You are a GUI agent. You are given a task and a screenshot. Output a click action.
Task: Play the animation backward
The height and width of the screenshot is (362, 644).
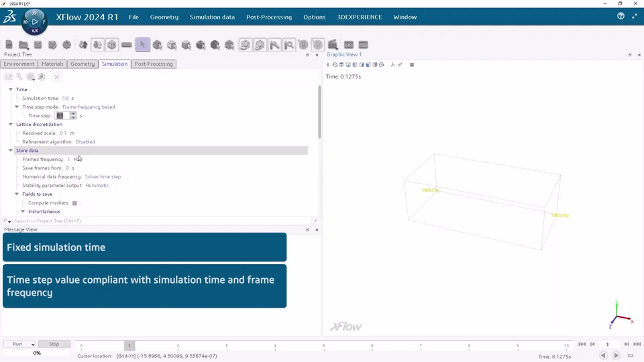[603, 355]
